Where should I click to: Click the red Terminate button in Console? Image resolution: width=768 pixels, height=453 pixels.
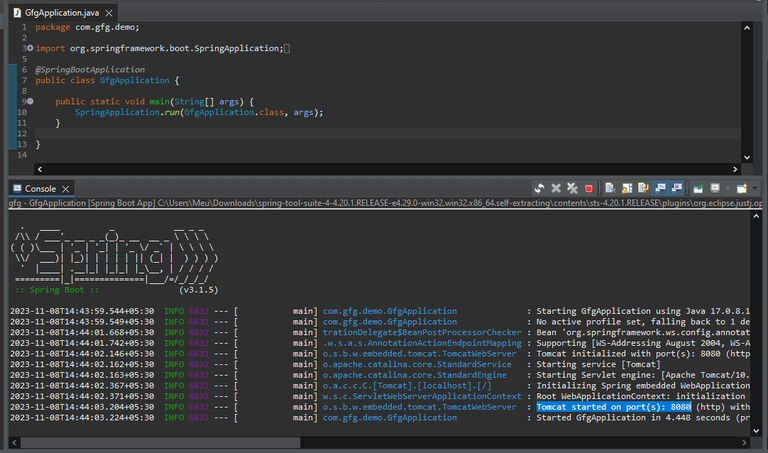pyautogui.click(x=589, y=188)
